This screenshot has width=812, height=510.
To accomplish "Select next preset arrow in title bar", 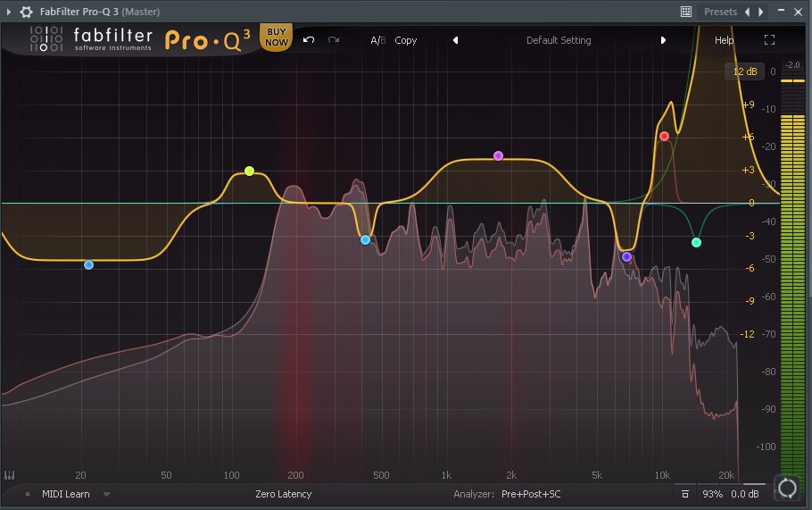I will click(x=761, y=12).
